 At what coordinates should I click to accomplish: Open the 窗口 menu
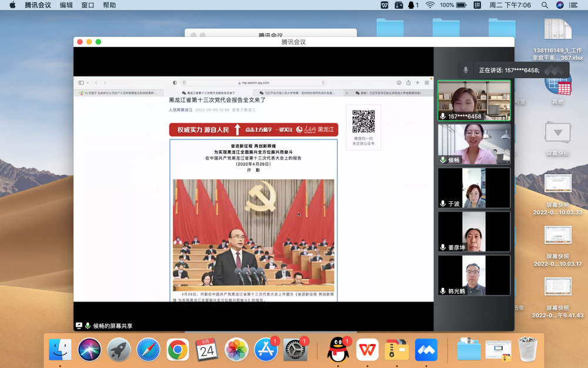click(x=88, y=5)
